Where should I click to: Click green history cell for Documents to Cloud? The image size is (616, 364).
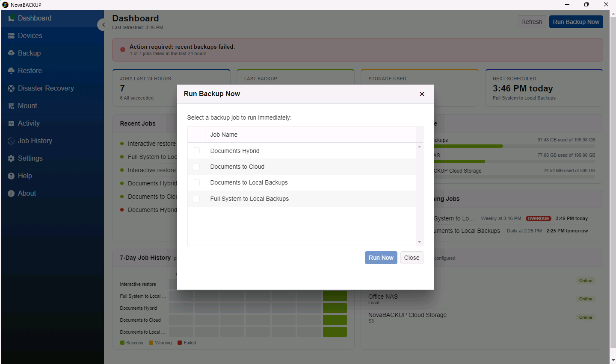tap(335, 320)
